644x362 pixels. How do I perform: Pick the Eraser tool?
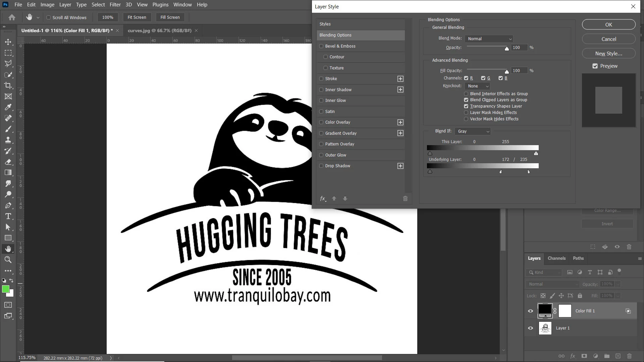(x=8, y=162)
